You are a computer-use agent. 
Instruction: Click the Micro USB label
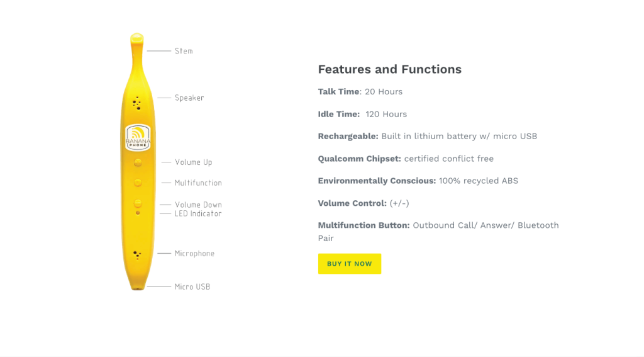pos(192,287)
